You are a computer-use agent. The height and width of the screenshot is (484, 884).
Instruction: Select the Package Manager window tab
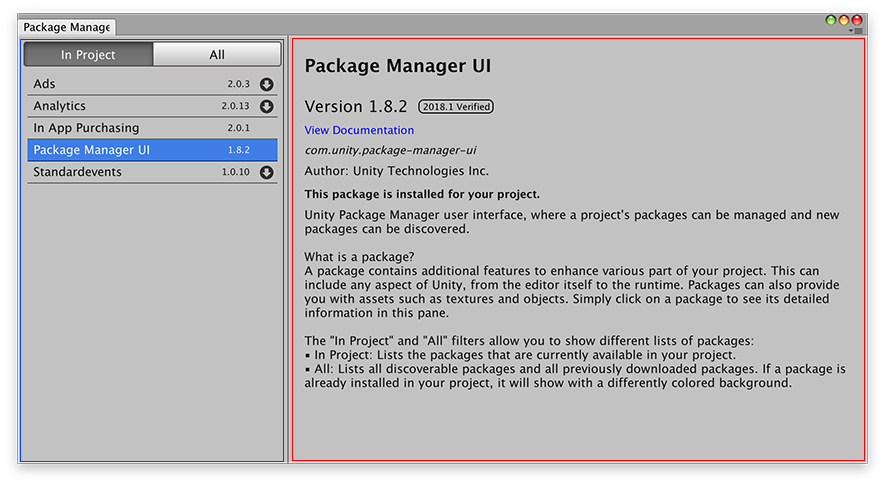tap(67, 27)
